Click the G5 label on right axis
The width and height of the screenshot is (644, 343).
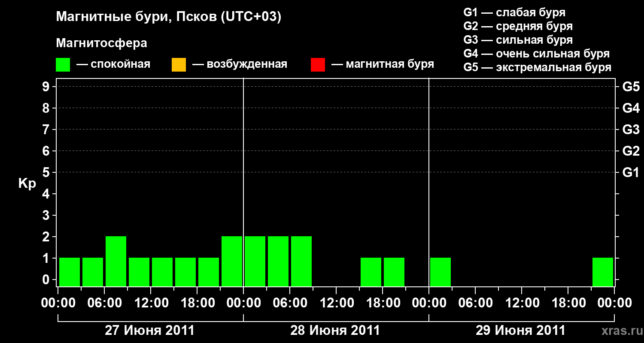point(631,87)
